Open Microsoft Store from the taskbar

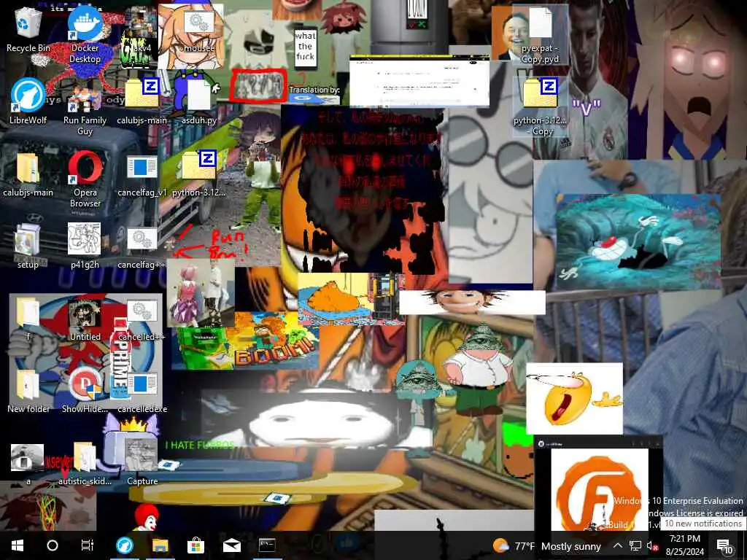[196, 545]
